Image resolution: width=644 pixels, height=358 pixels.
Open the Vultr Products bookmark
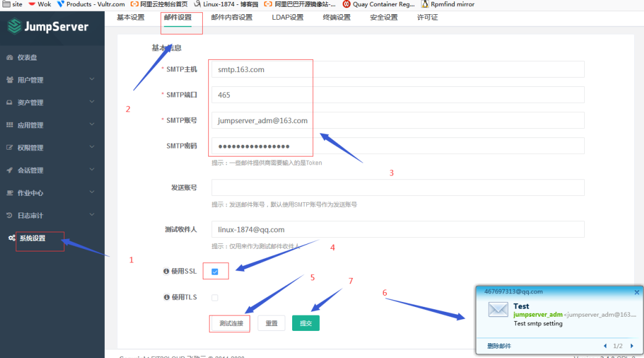point(91,4)
